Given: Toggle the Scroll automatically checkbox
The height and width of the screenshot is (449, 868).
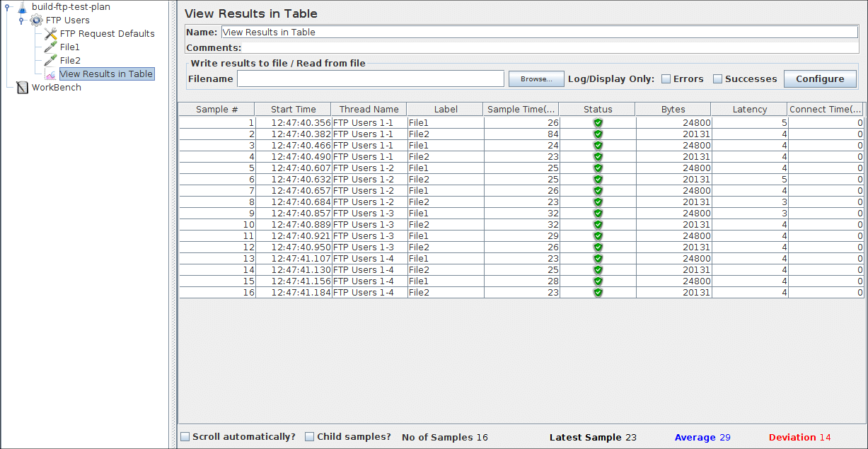Looking at the screenshot, I should 185,437.
